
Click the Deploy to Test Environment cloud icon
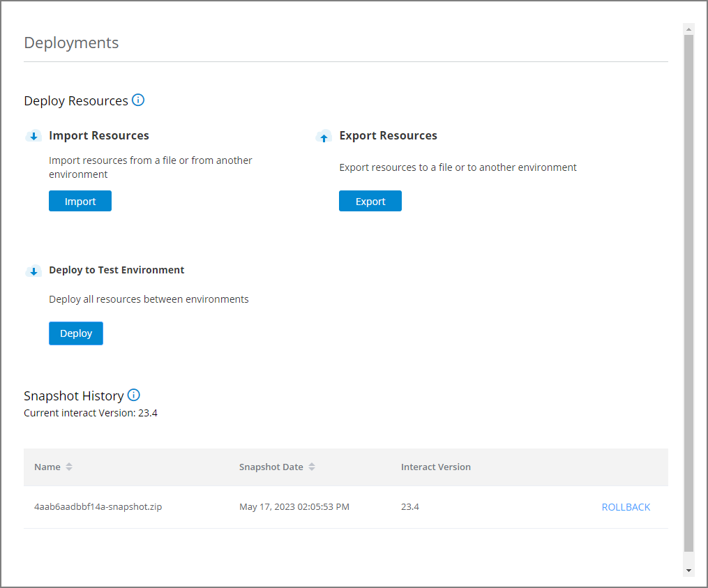click(33, 271)
